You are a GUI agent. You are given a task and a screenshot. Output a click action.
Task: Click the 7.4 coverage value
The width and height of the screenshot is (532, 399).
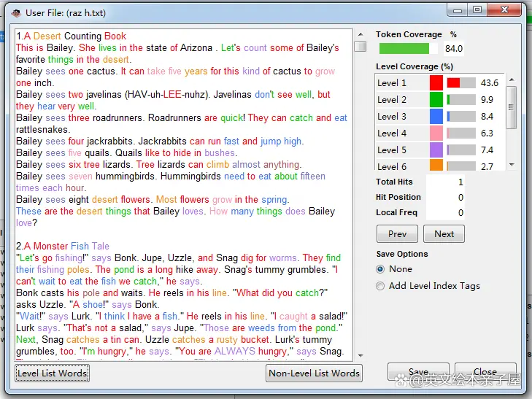(x=487, y=150)
